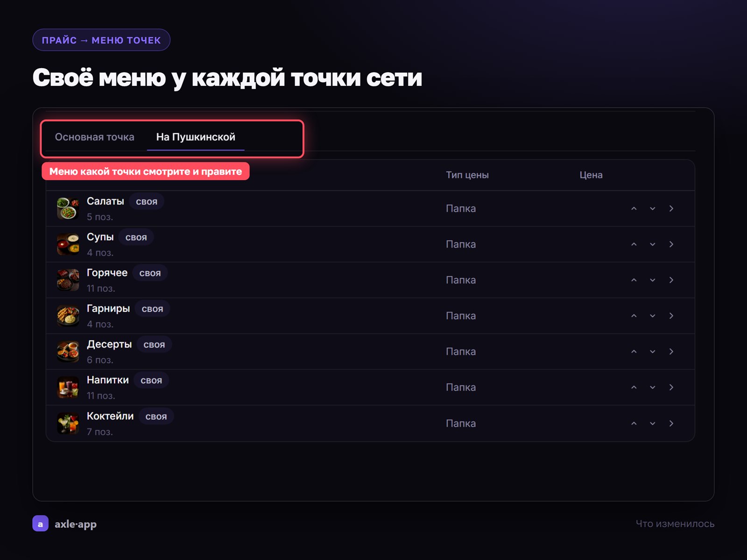Open the Десерты folder with the right chevron

(x=671, y=351)
